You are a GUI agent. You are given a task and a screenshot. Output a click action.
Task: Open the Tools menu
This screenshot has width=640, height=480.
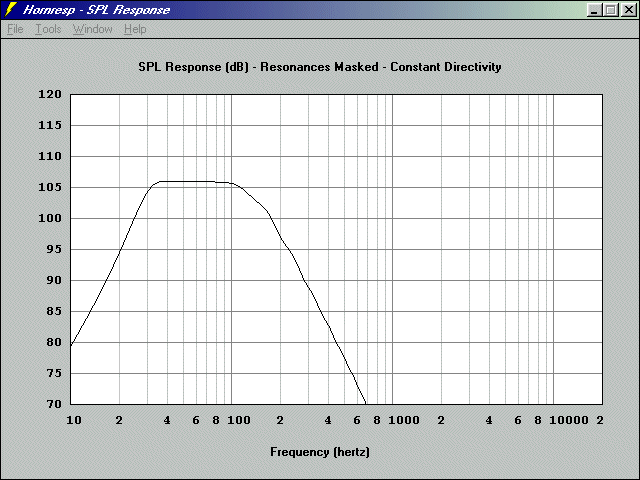(x=48, y=29)
